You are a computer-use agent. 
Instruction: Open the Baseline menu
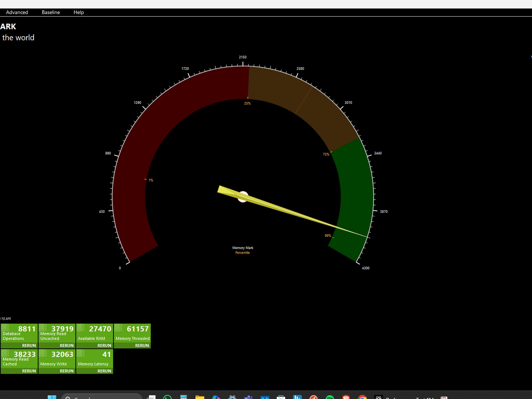click(51, 12)
